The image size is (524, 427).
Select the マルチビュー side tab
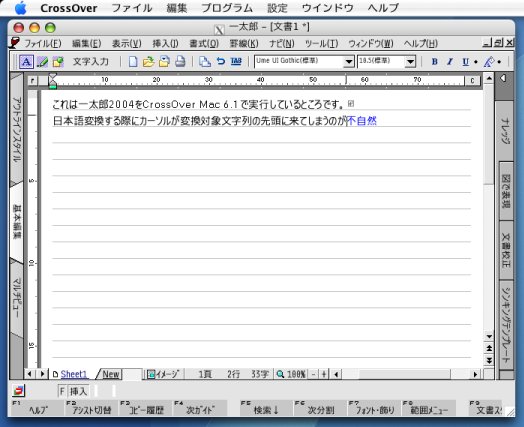pyautogui.click(x=17, y=297)
